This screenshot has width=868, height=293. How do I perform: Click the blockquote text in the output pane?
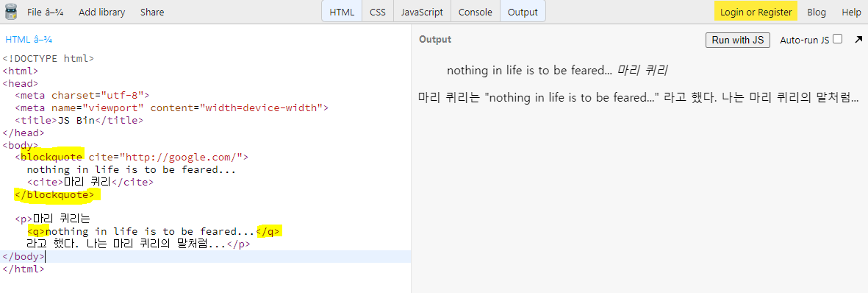557,71
